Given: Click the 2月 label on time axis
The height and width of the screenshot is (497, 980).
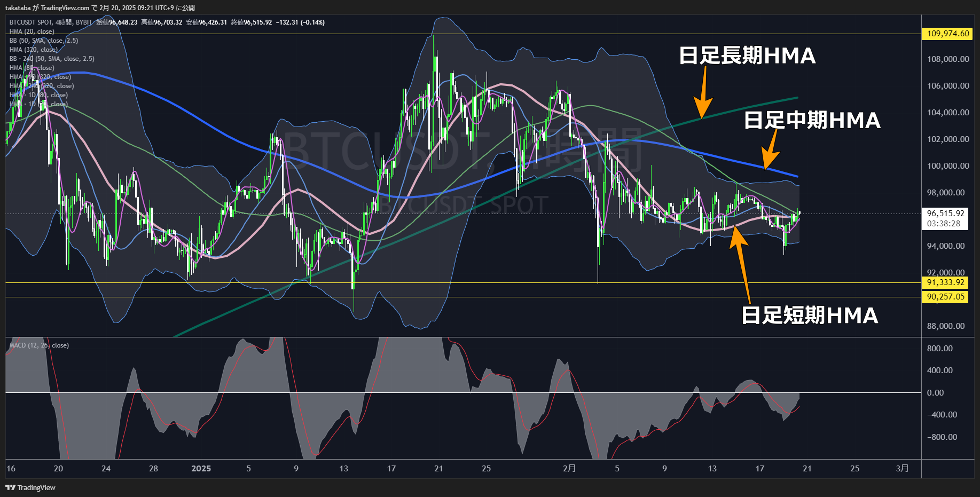Looking at the screenshot, I should pos(569,469).
